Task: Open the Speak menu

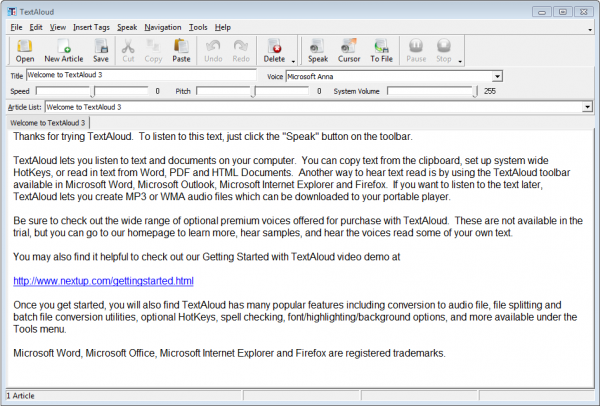Action: point(127,27)
